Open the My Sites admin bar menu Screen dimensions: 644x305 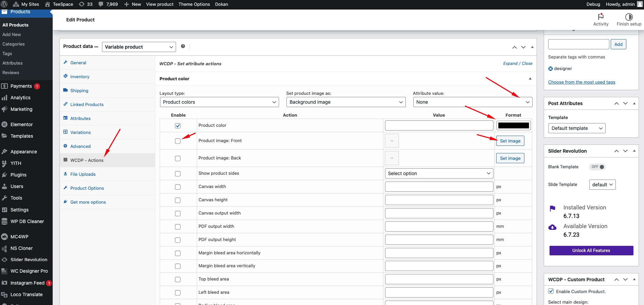pyautogui.click(x=26, y=4)
